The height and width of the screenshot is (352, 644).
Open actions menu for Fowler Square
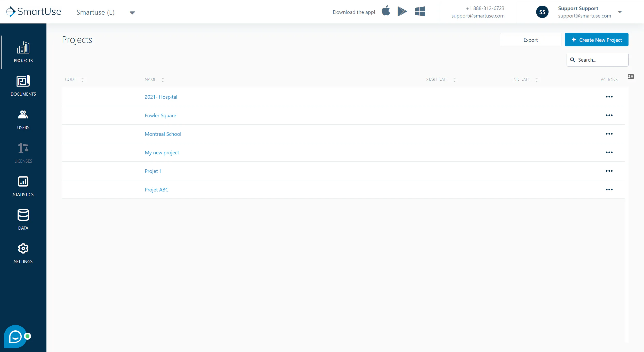click(609, 115)
